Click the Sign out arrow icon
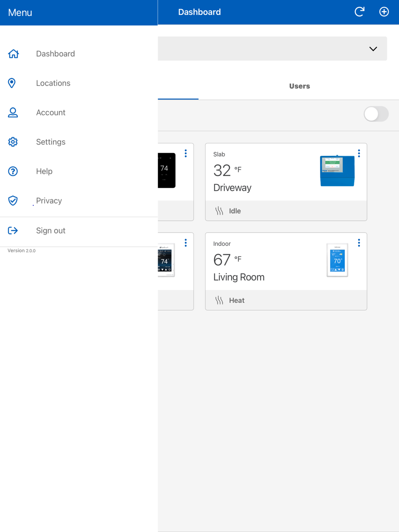Viewport: 399px width, 532px height. (13, 231)
